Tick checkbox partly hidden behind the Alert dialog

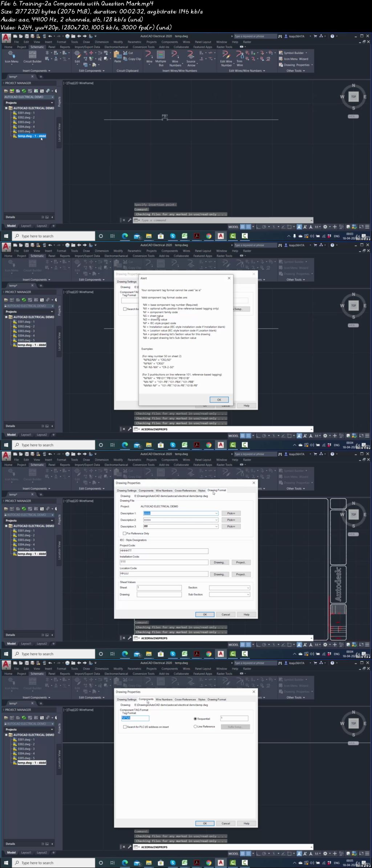pos(125,309)
